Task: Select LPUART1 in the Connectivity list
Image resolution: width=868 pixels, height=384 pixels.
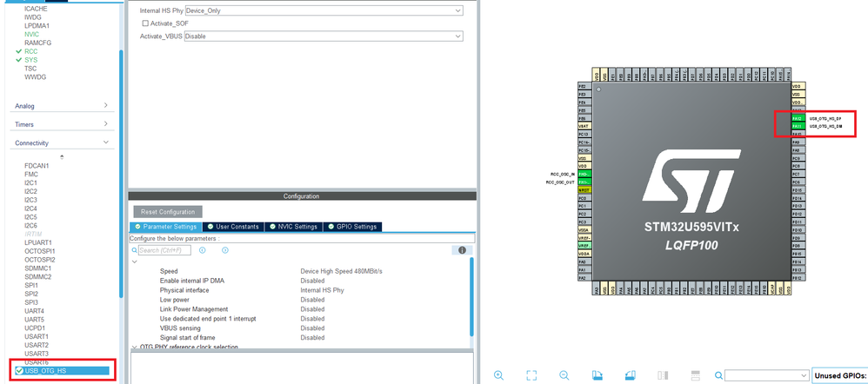Action: (x=38, y=242)
